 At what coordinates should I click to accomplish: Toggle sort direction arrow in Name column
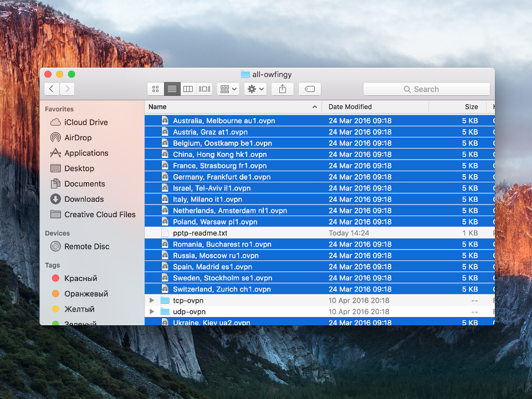click(315, 107)
